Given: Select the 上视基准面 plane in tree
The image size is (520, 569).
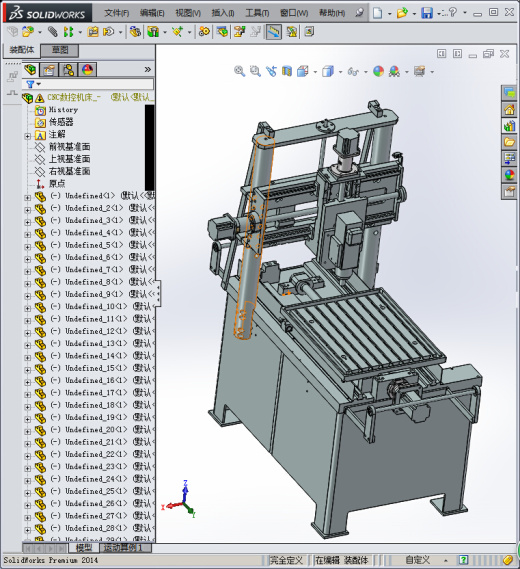Looking at the screenshot, I should pyautogui.click(x=69, y=159).
